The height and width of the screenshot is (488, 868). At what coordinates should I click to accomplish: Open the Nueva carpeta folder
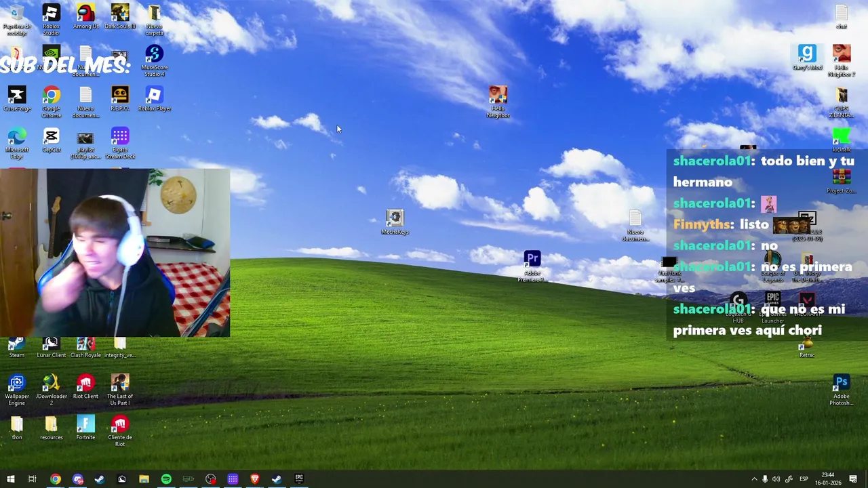coord(154,20)
